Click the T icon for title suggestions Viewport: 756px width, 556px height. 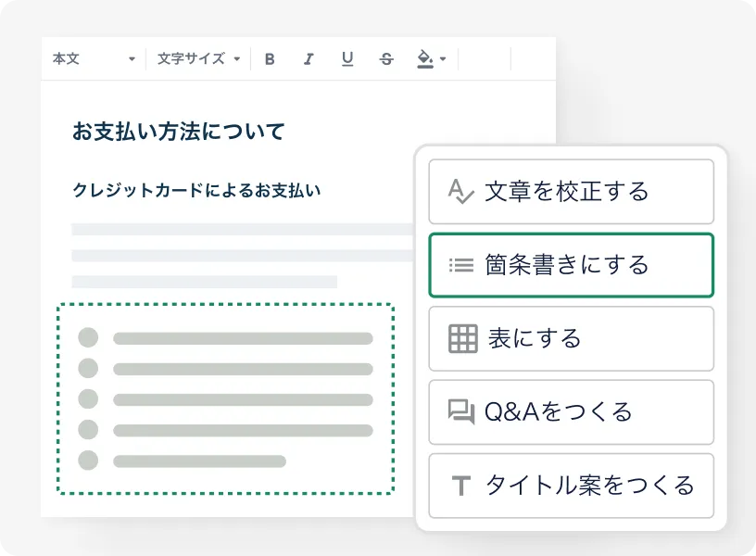(x=460, y=486)
